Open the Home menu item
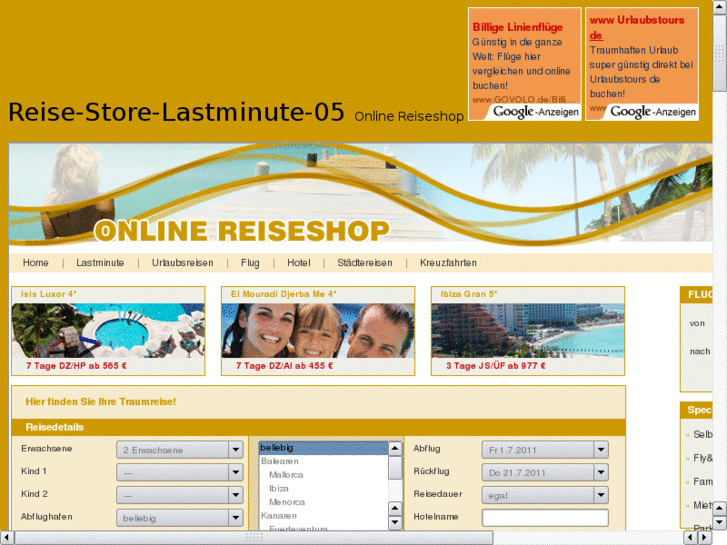This screenshot has width=727, height=545. click(36, 263)
